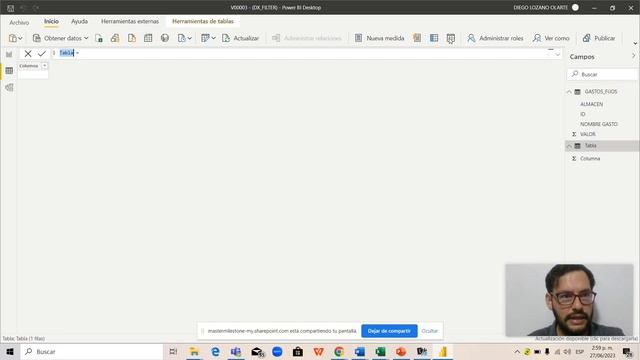This screenshot has height=360, width=640.
Task: Open Excel from the taskbar
Action: coord(380,351)
